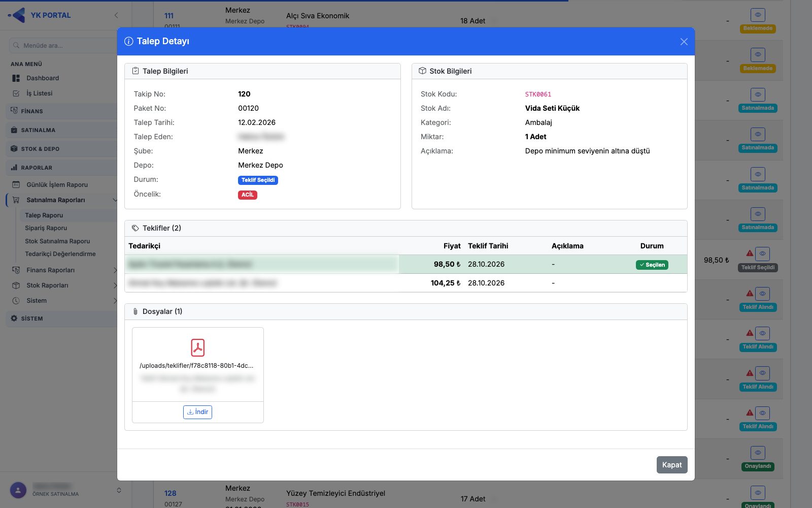The image size is (812, 508).
Task: Select the 98,50 ₺ selected offer price
Action: coord(447,264)
